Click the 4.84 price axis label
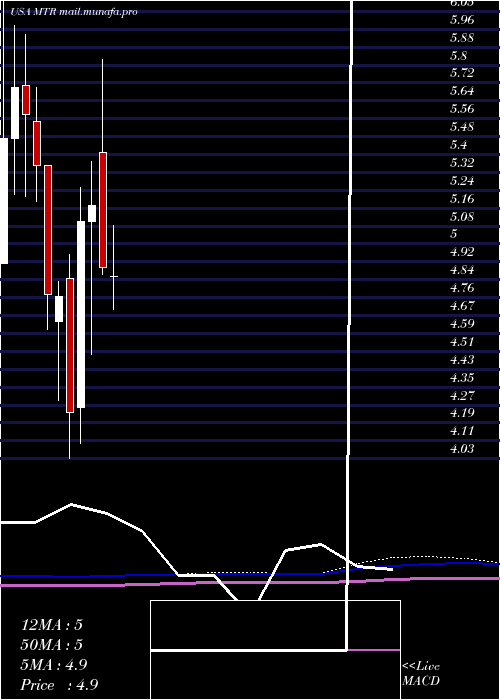 pyautogui.click(x=462, y=270)
